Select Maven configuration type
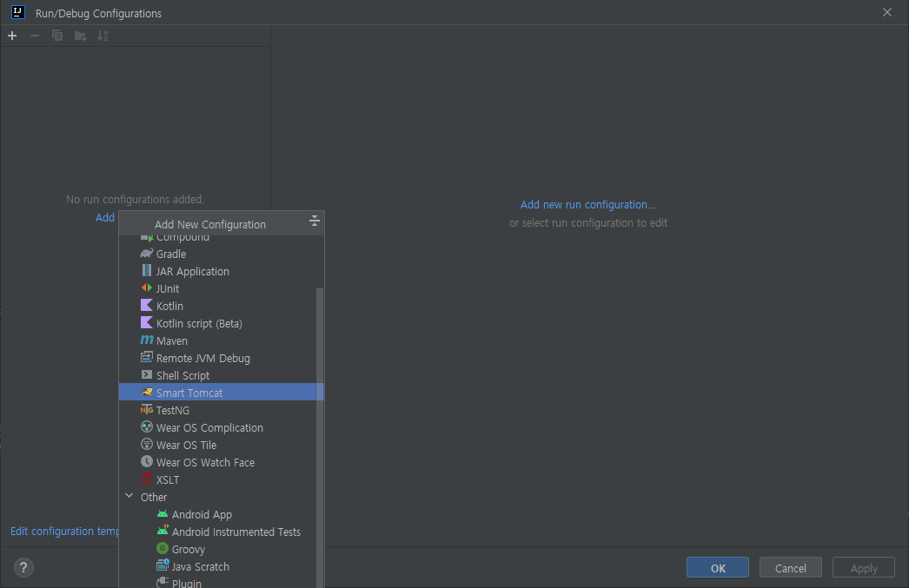Image resolution: width=909 pixels, height=588 pixels. 220,340
